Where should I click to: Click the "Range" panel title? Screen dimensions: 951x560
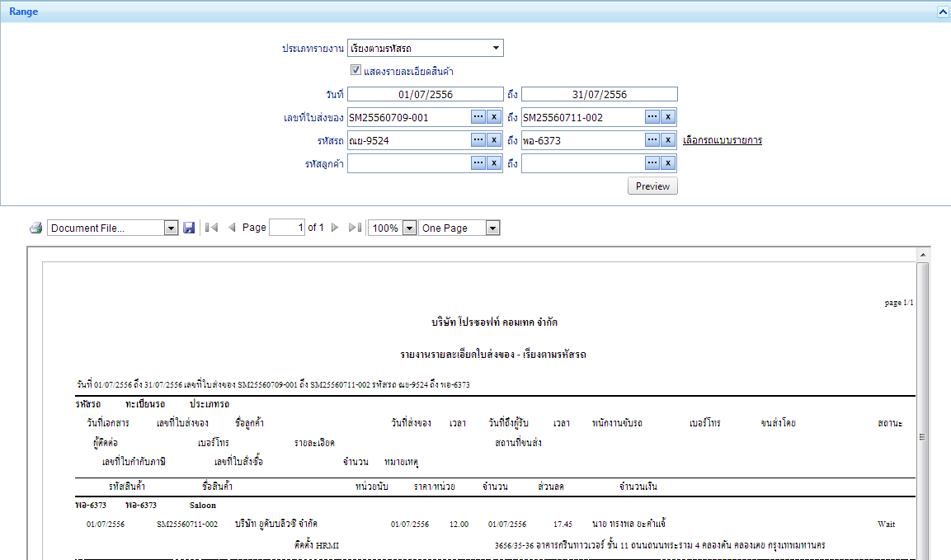[x=24, y=12]
